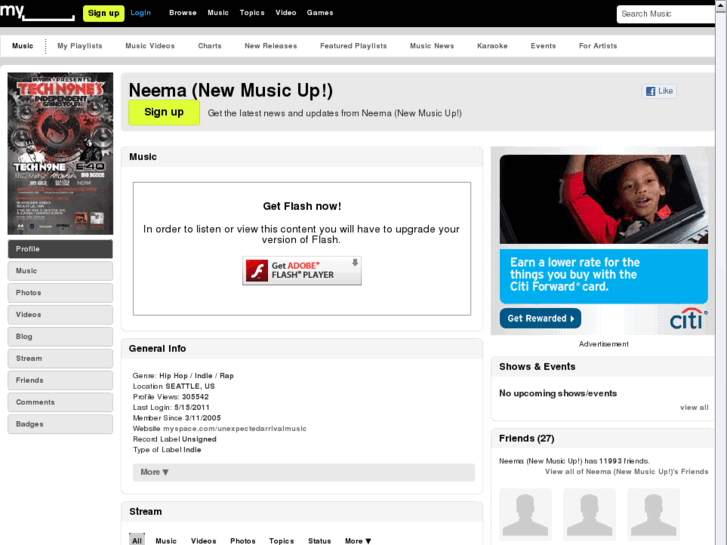Screen dimensions: 727x545
Task: Open Comments in the sidebar
Action: [x=60, y=402]
